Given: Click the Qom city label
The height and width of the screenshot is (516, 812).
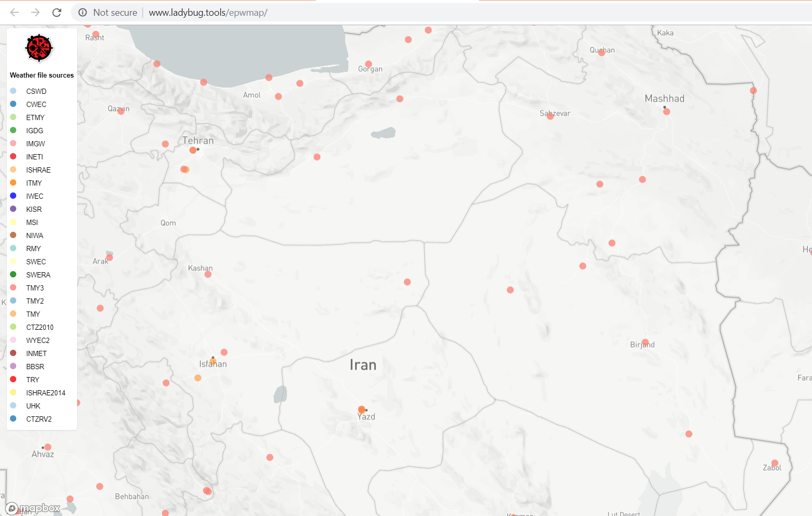Looking at the screenshot, I should (x=168, y=223).
